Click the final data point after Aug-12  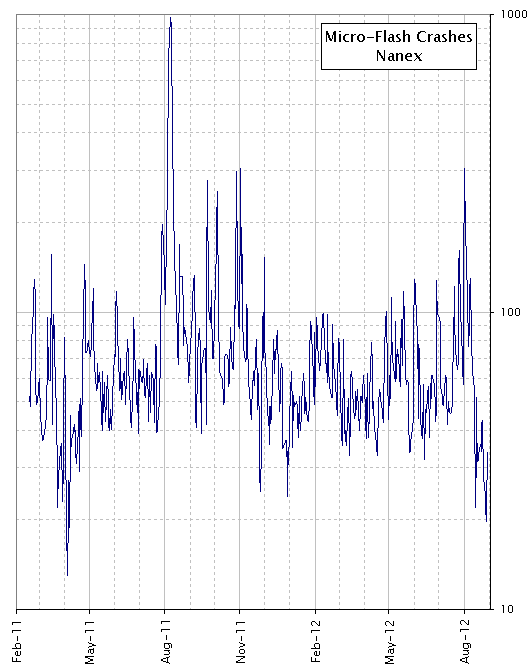click(x=488, y=452)
